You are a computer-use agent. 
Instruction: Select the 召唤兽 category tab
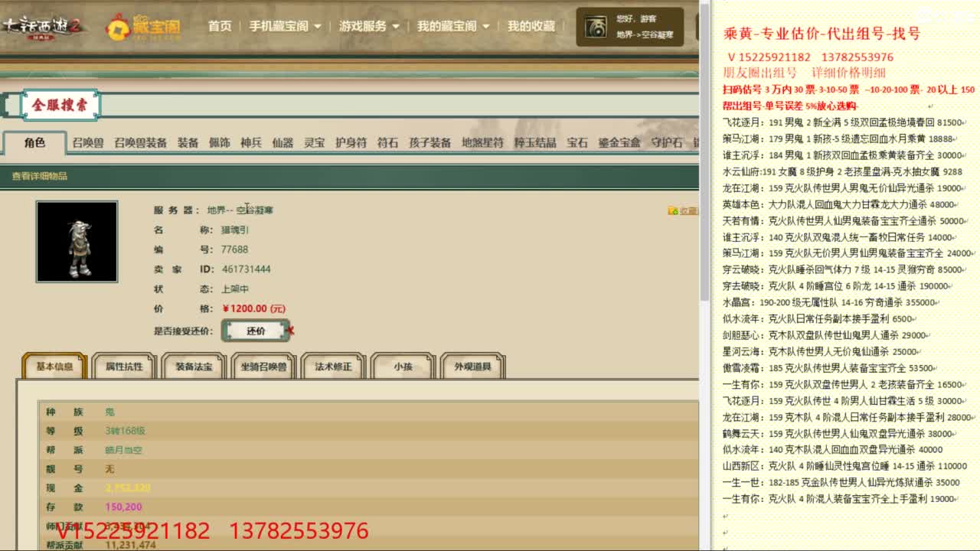(88, 142)
